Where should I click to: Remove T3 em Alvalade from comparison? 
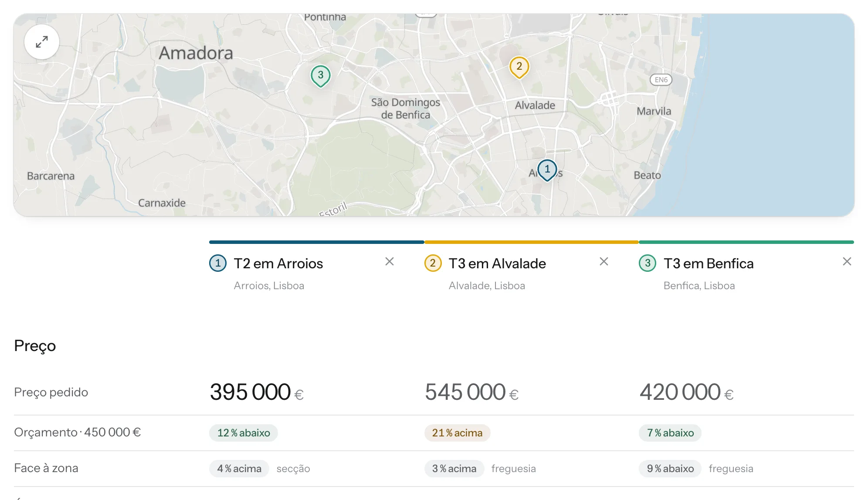(604, 261)
